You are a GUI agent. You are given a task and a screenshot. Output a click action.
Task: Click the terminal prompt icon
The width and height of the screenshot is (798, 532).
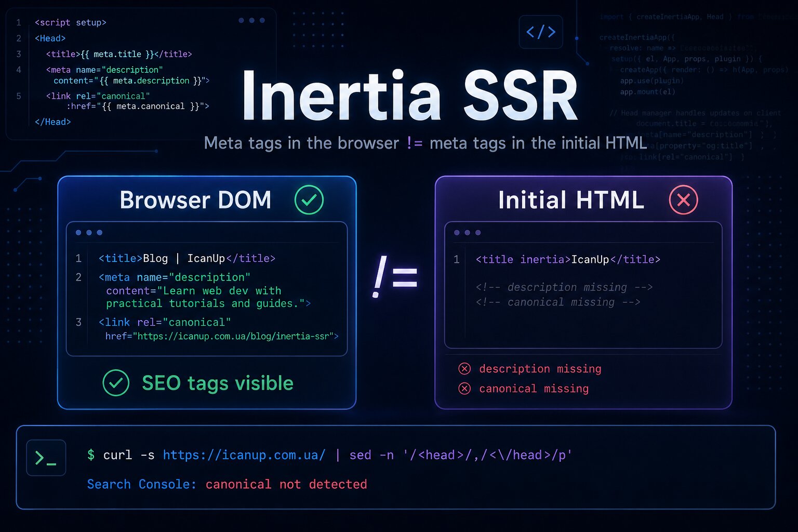(46, 458)
